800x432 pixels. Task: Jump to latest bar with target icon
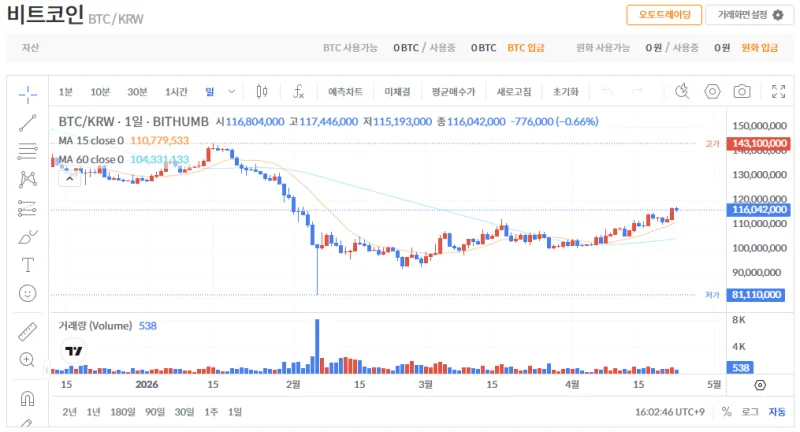(x=760, y=385)
